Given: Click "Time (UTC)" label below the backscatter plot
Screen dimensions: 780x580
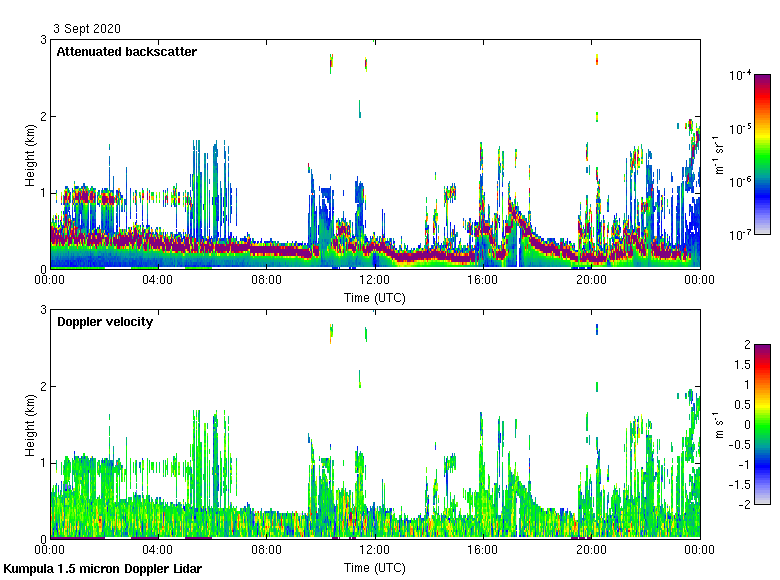Looking at the screenshot, I should (x=375, y=297).
